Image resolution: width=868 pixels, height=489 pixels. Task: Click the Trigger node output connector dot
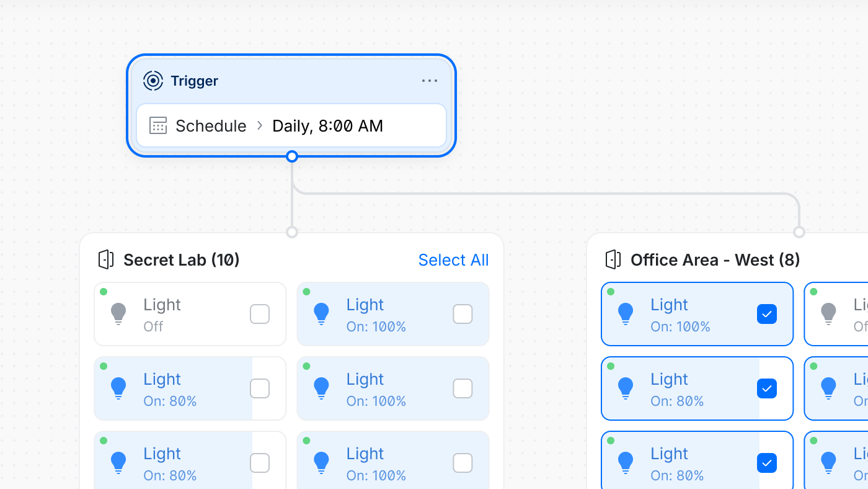(x=292, y=156)
